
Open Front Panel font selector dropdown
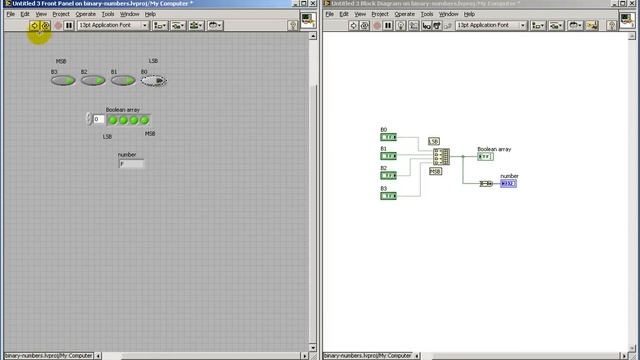point(113,25)
